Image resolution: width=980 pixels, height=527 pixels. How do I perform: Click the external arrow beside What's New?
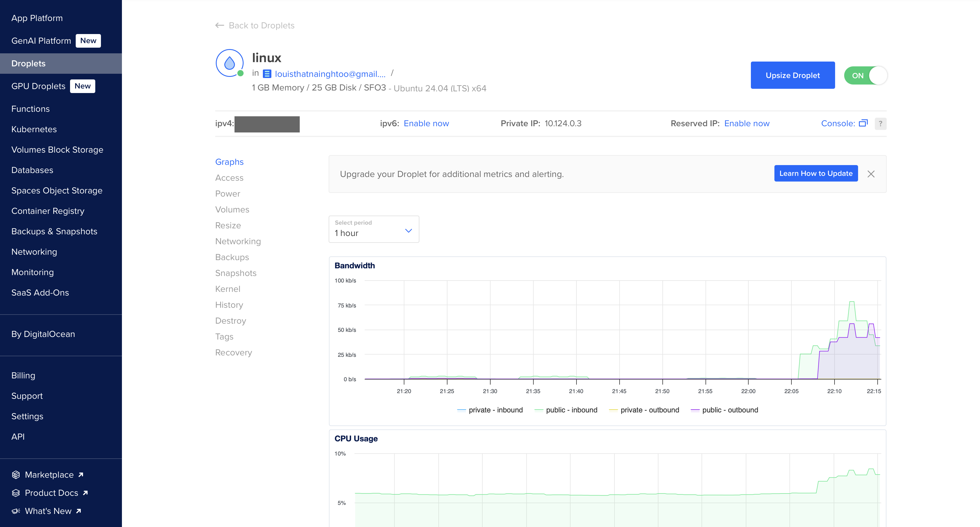78,511
